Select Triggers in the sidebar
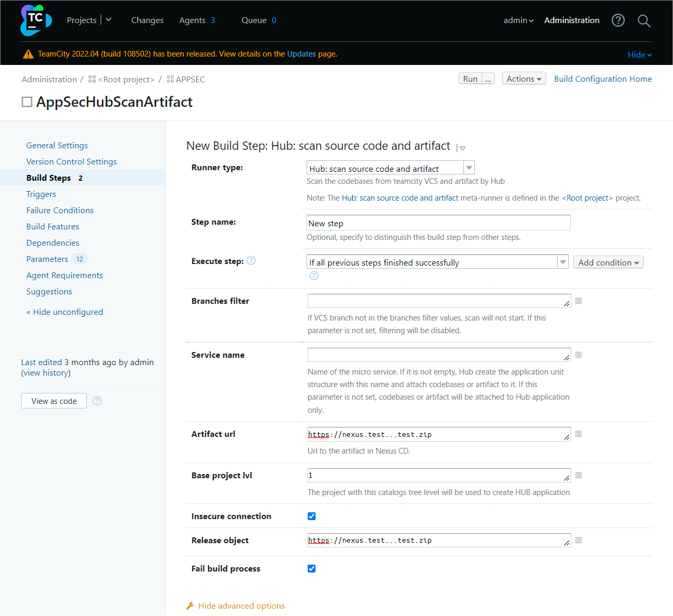Screen dimensions: 673x616 (x=41, y=194)
